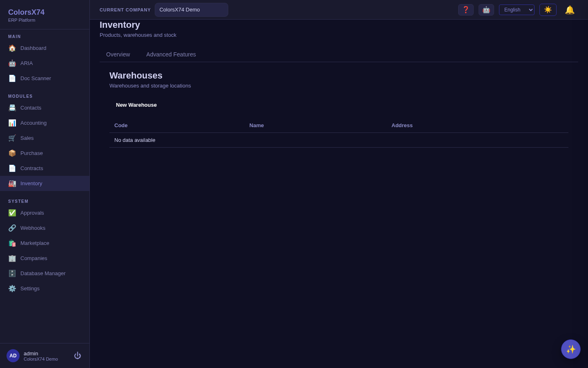Click the Approvals checkmark icon

[12, 213]
